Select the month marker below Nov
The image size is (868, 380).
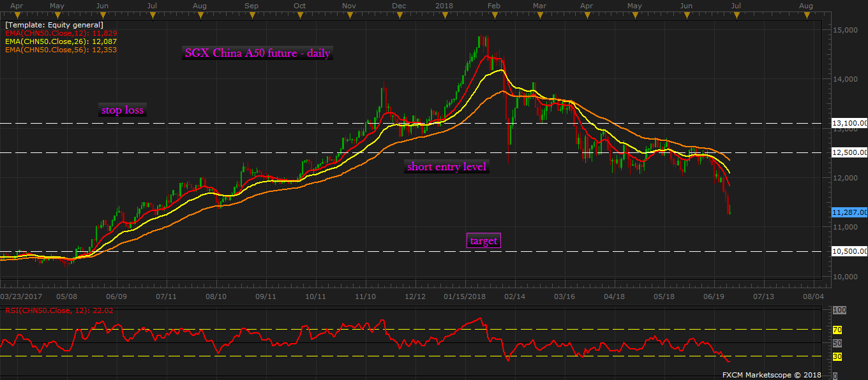pyautogui.click(x=348, y=17)
